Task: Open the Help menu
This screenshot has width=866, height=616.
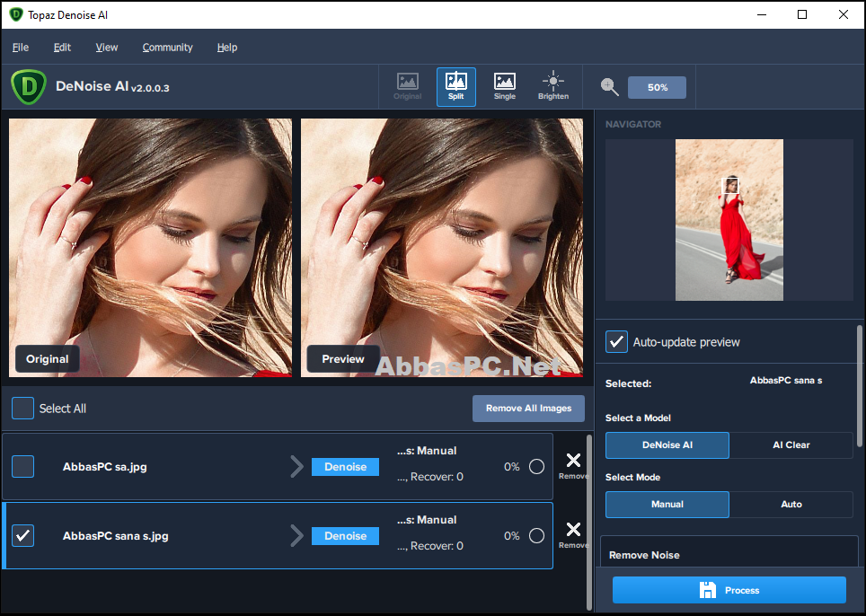Action: (227, 48)
